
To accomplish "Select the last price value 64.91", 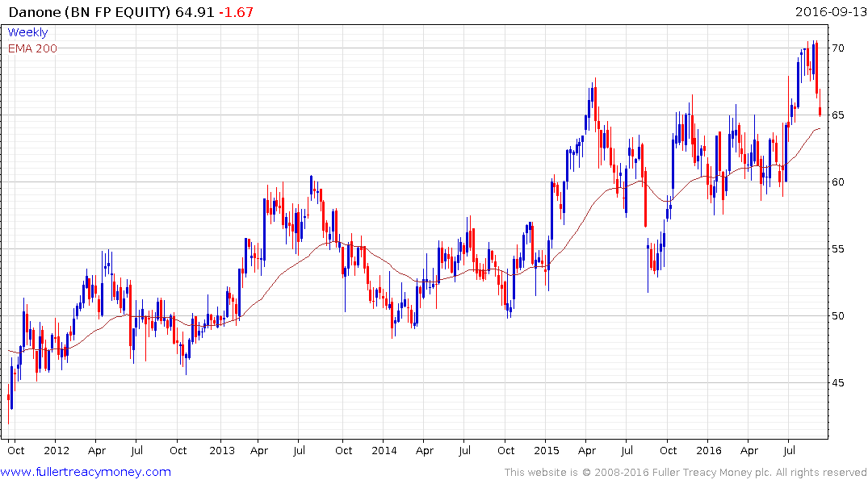I will [195, 12].
